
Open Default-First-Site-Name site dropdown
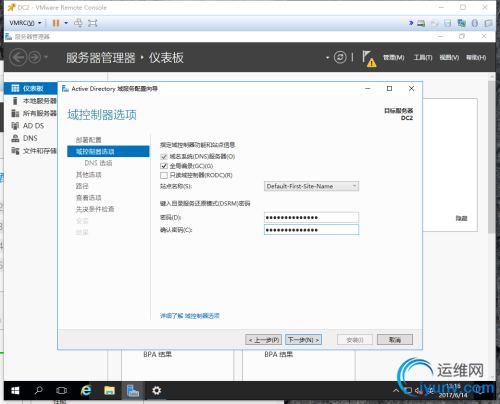pyautogui.click(x=311, y=186)
